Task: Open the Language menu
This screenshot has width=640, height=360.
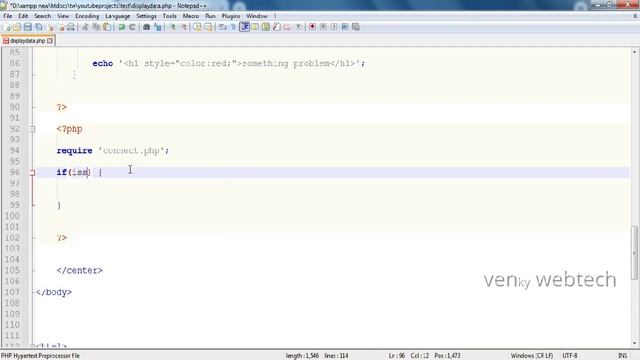Action: [118, 16]
